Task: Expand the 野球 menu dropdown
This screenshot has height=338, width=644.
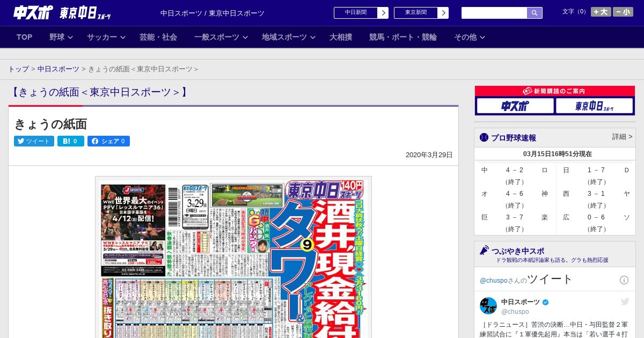Action: 61,37
